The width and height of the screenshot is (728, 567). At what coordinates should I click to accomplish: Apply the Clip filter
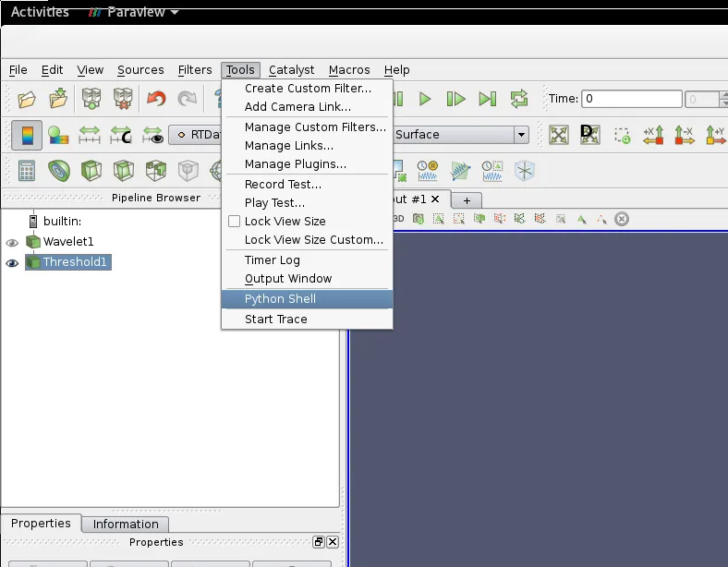(91, 170)
